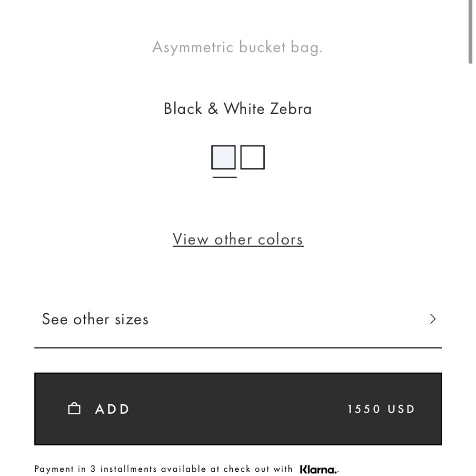
Task: Click the Klarna logo
Action: 317,469
